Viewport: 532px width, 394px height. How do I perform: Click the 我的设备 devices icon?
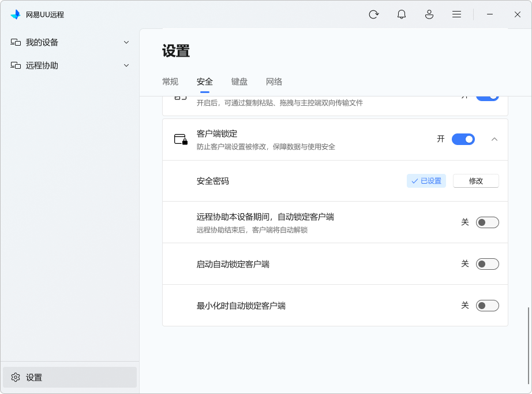[16, 42]
